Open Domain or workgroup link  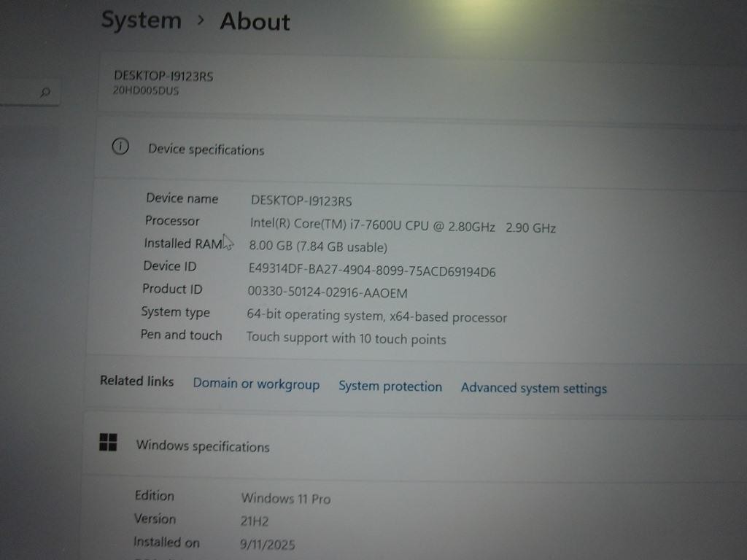(x=256, y=384)
